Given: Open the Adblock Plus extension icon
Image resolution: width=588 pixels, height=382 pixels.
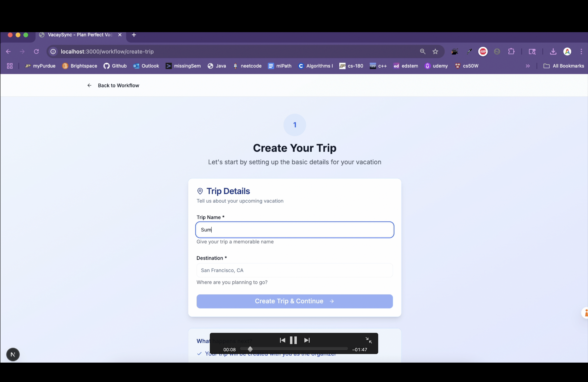Looking at the screenshot, I should click(x=483, y=52).
